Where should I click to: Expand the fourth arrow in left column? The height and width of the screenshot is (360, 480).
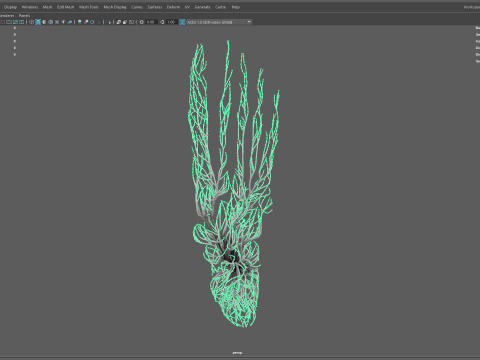click(x=15, y=48)
